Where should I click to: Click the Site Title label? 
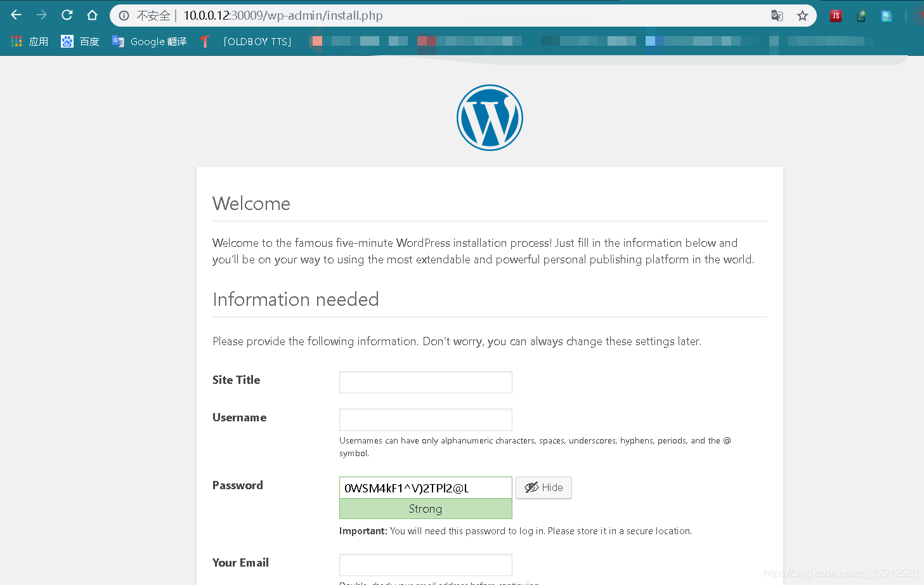tap(236, 380)
